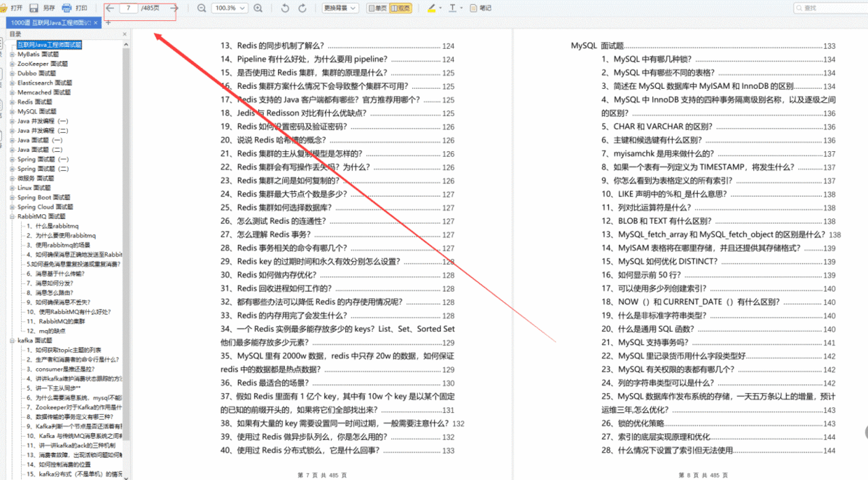Add a new tab with plus button
Viewport: 868px width, 480px height.
(108, 23)
